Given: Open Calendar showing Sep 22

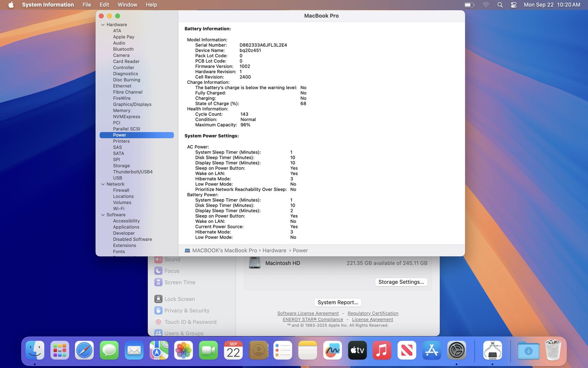Looking at the screenshot, I should tap(233, 350).
